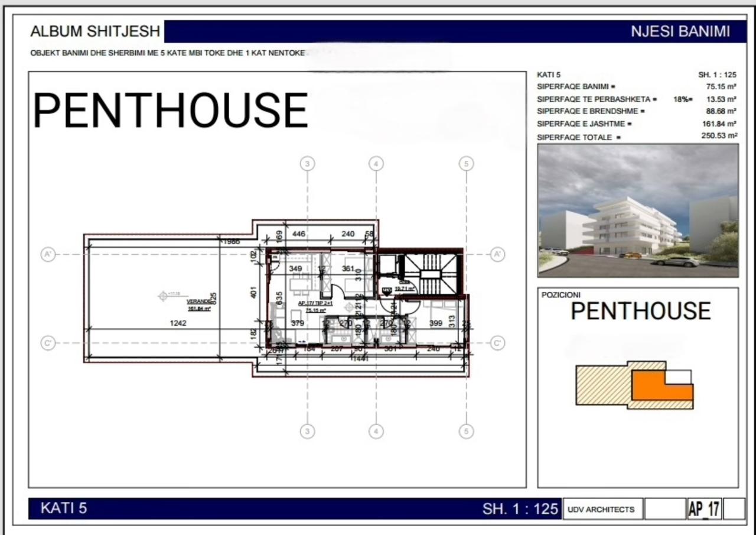Click grid axis marker 5 at top
This screenshot has height=535, width=756.
pyautogui.click(x=467, y=164)
